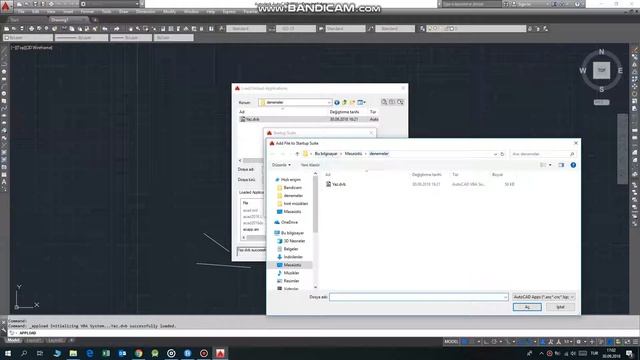The image size is (640, 360).
Task: Open Edge browser from taskbar
Action: coord(90,353)
